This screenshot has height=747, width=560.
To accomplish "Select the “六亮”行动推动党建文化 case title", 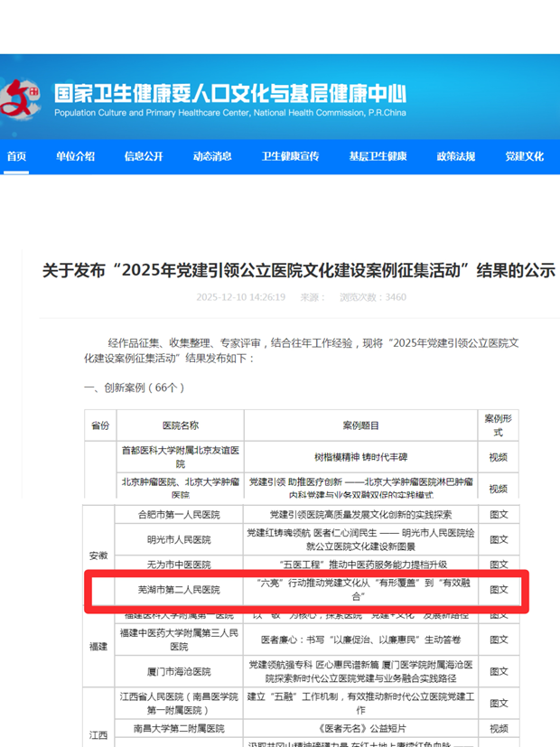I will click(x=361, y=590).
